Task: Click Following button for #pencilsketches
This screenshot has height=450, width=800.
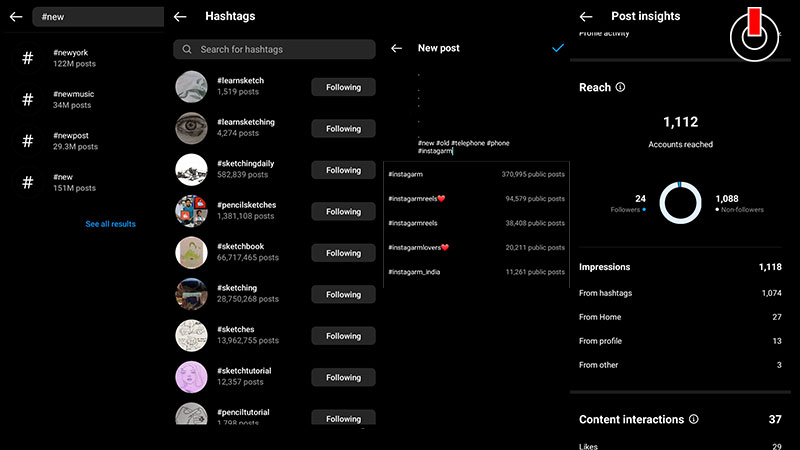Action: 343,212
